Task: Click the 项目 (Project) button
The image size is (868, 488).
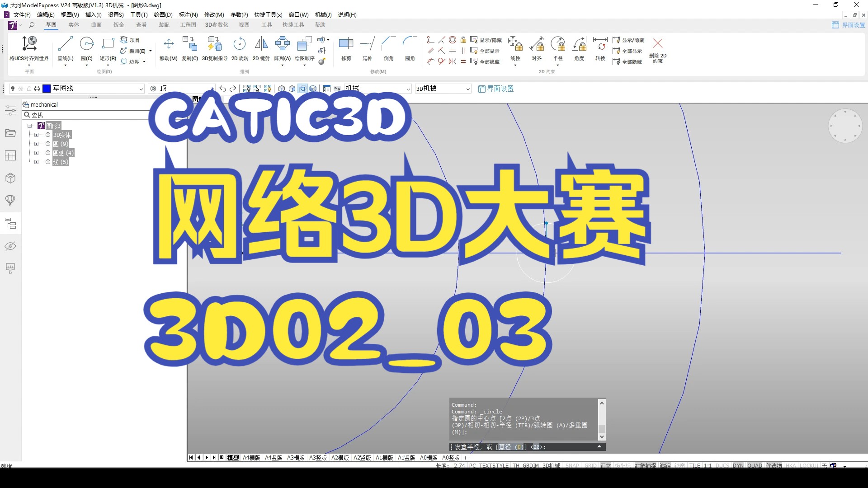Action: (130, 40)
